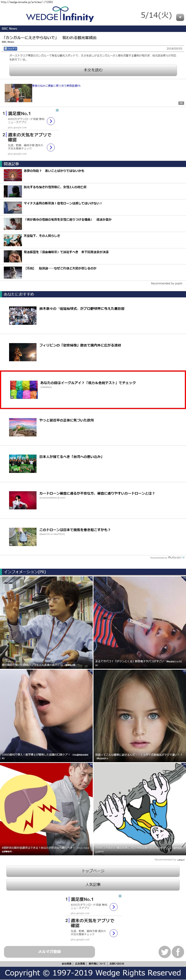Click drone thumbnail for ドローン ad
Screen dimensions: 186x980
(23, 536)
